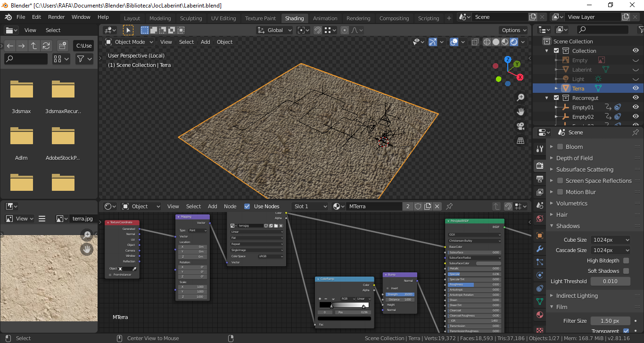This screenshot has width=644, height=343.
Task: Click the zoom magnifier in 3D viewport
Action: (520, 98)
